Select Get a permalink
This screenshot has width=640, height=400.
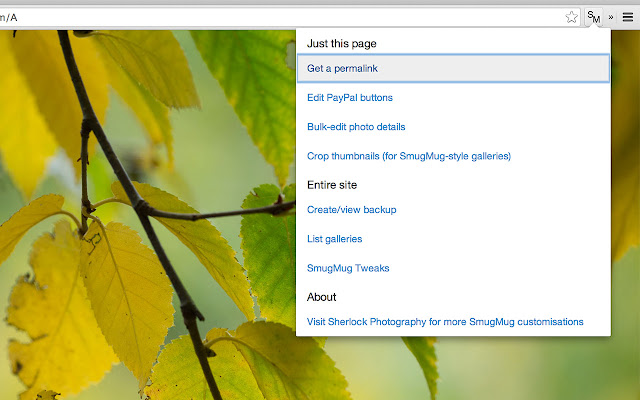pos(453,69)
